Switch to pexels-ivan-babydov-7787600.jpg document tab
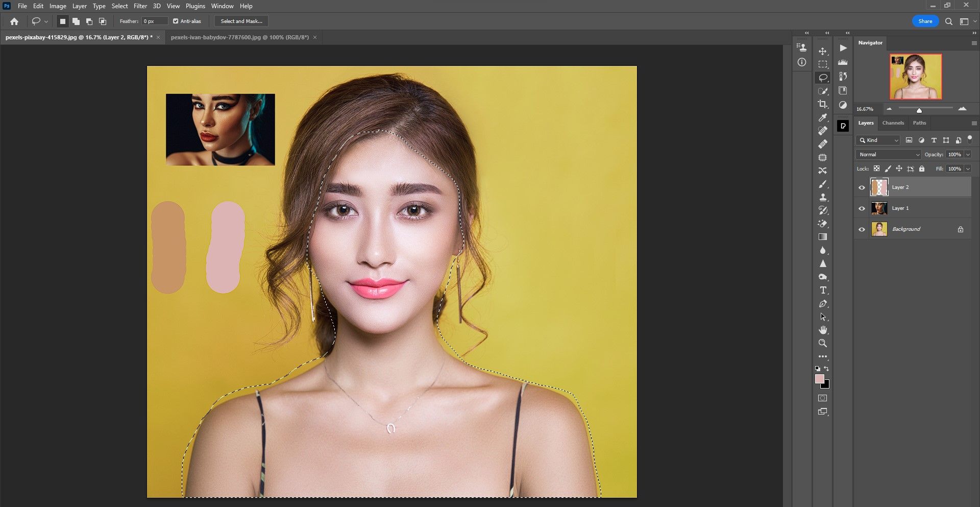The image size is (980, 507). pos(239,37)
